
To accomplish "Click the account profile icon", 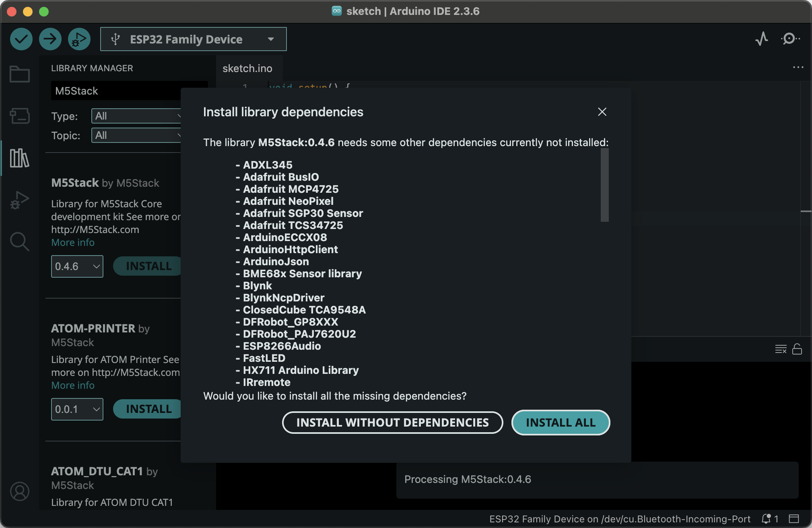I will 19,491.
